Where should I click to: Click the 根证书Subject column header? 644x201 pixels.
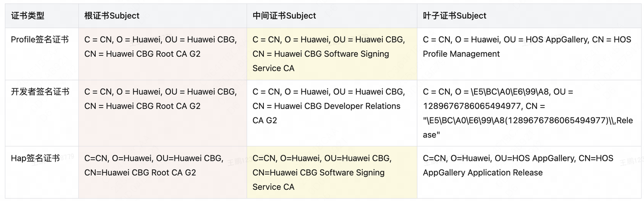pos(112,16)
